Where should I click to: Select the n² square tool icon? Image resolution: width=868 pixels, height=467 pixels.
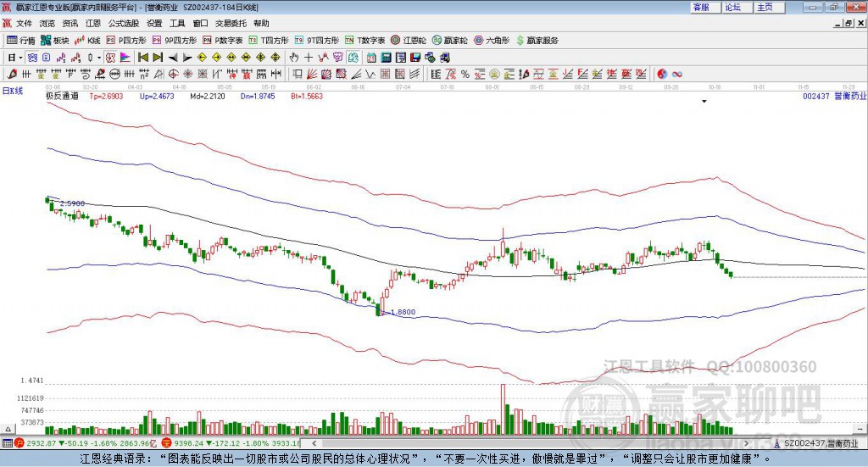tap(144, 74)
